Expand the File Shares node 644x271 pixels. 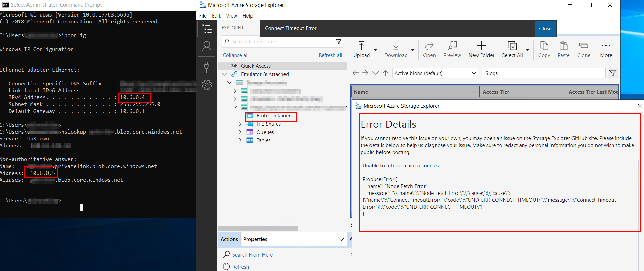click(x=240, y=124)
